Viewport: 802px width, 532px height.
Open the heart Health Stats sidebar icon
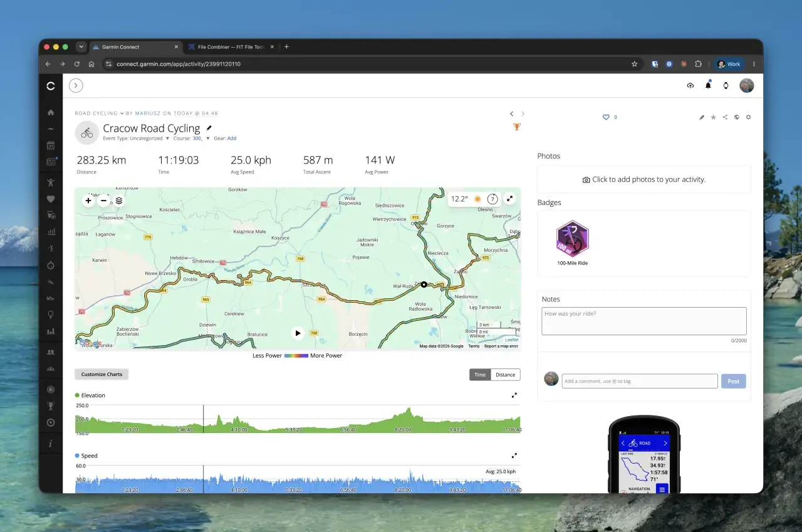tap(51, 199)
